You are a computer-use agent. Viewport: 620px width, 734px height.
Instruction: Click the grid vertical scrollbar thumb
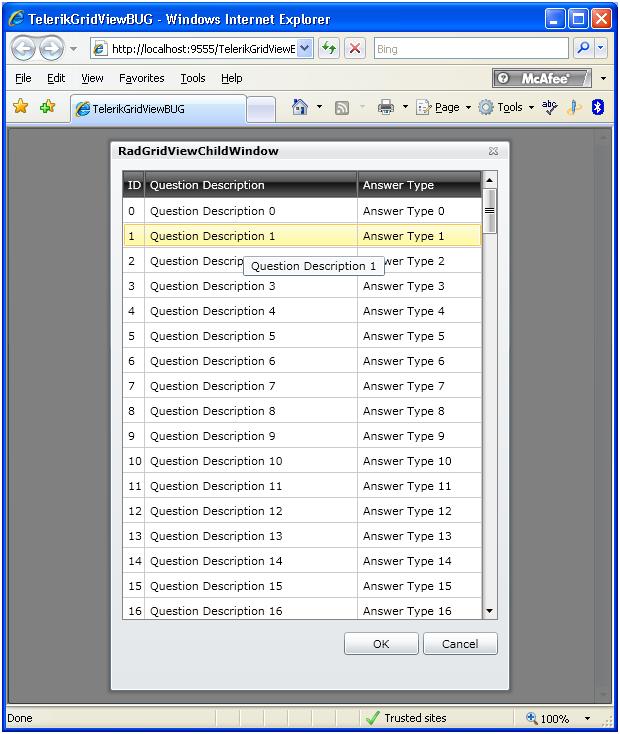(489, 211)
